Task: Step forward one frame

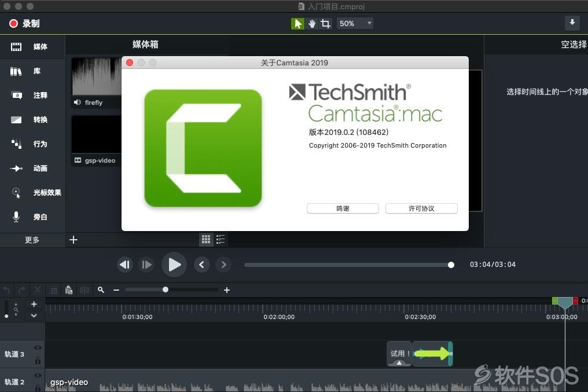Action: coord(146,265)
